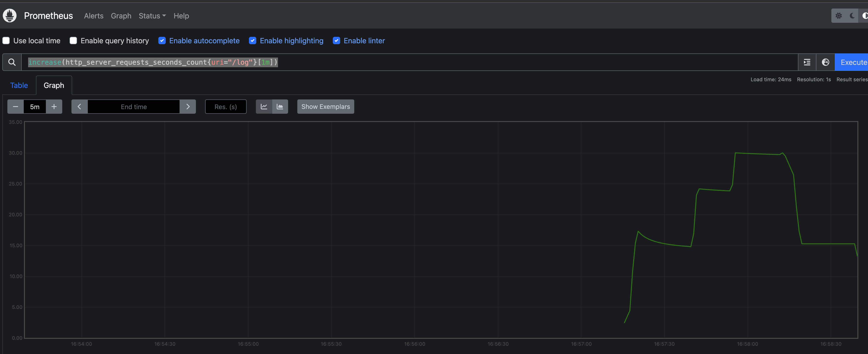
Task: Click the Prometheus flame logo
Action: 10,15
